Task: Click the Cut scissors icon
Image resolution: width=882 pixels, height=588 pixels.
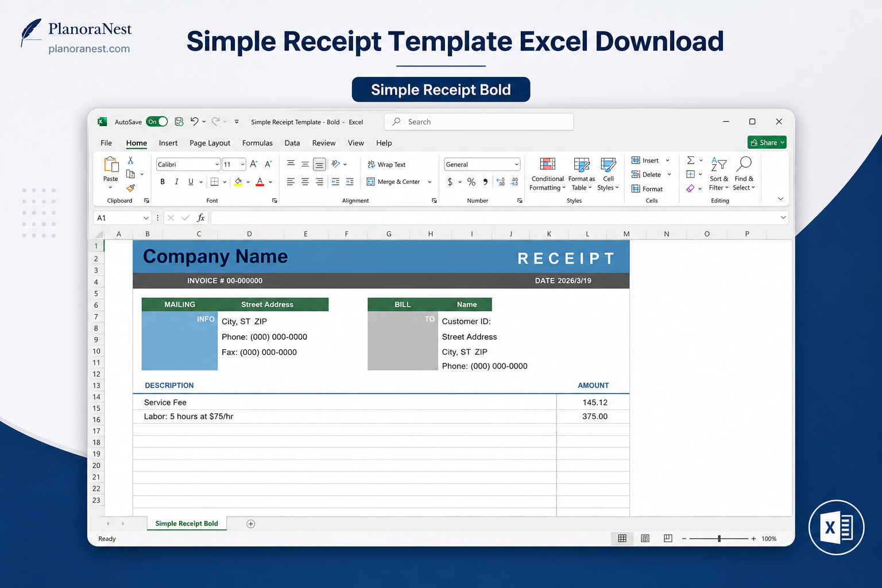Action: click(x=131, y=161)
